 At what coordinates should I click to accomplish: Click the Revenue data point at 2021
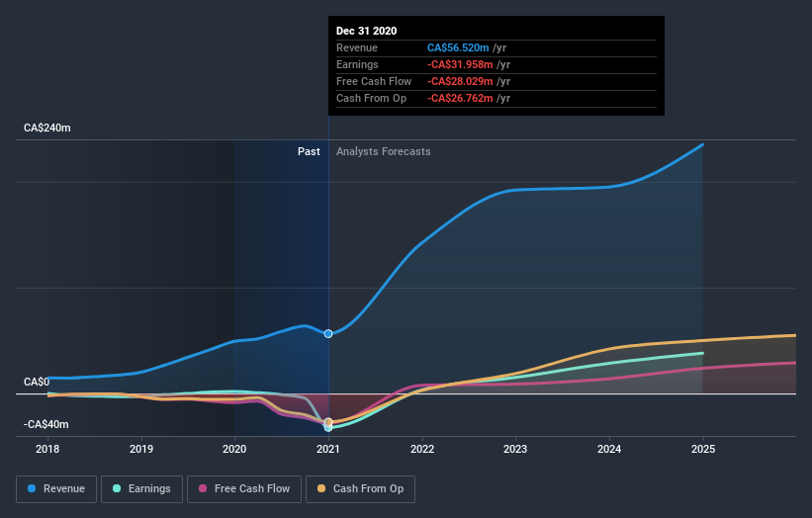[328, 334]
